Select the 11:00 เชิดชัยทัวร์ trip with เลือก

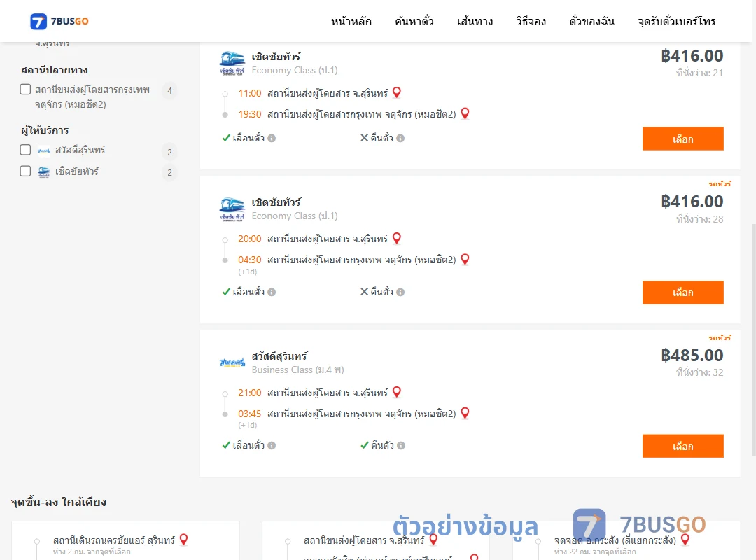(682, 139)
